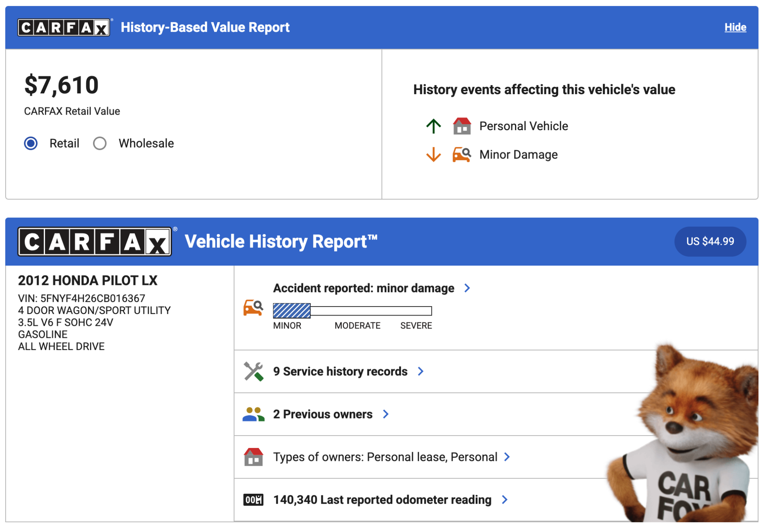Click the odometer reading icon

(x=253, y=499)
